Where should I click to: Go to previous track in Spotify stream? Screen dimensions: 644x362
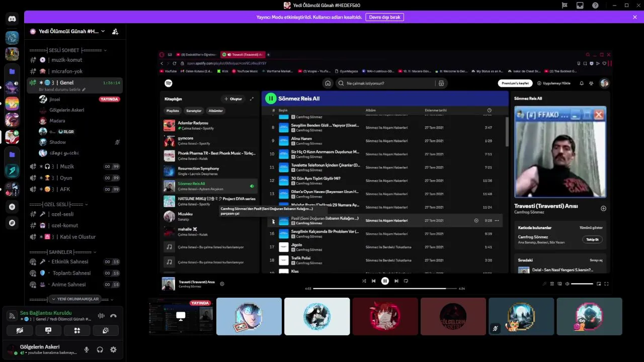tap(373, 281)
